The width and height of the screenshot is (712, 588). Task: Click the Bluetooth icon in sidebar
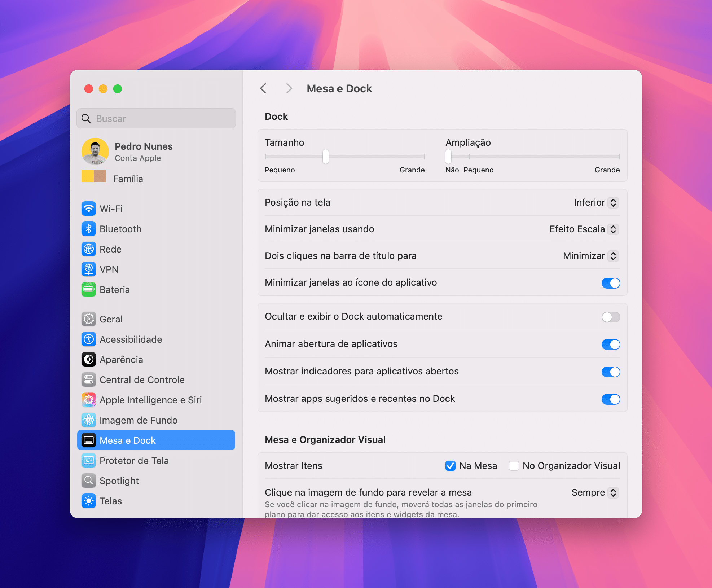[89, 229]
